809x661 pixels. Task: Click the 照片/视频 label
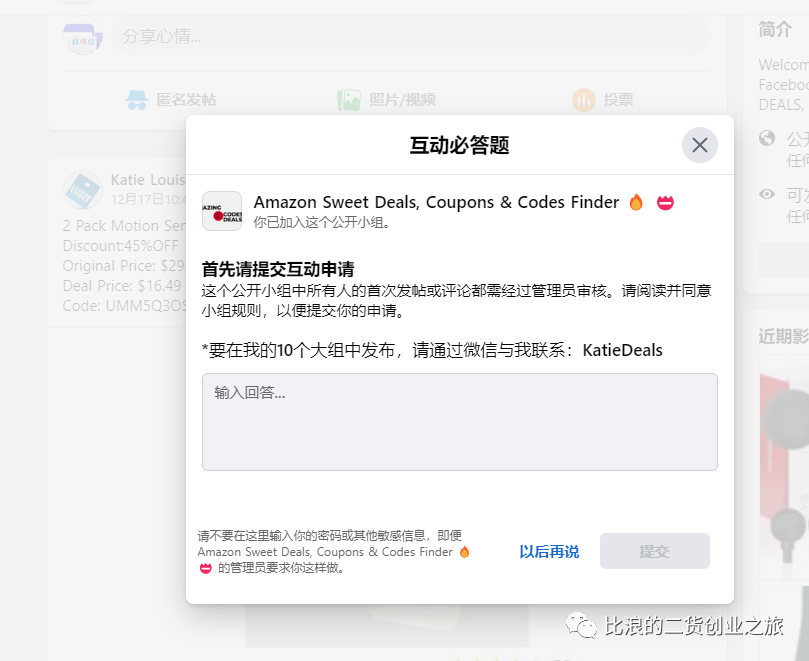pos(402,100)
